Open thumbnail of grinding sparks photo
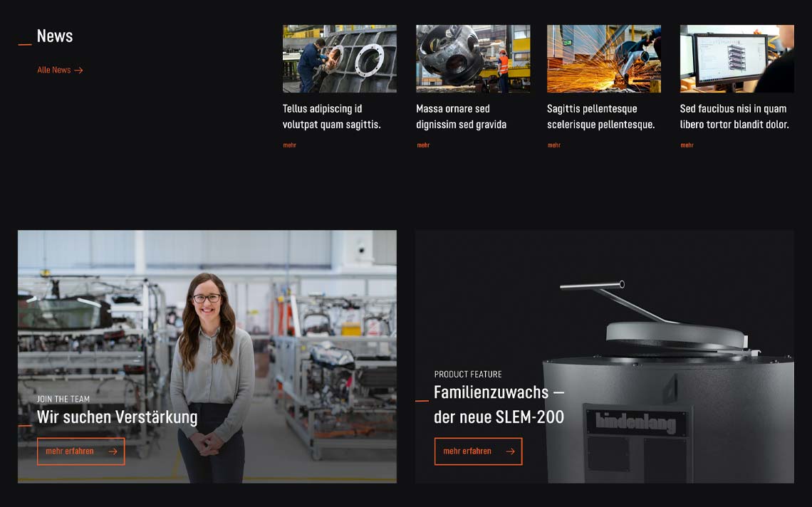The image size is (812, 507). [604, 58]
